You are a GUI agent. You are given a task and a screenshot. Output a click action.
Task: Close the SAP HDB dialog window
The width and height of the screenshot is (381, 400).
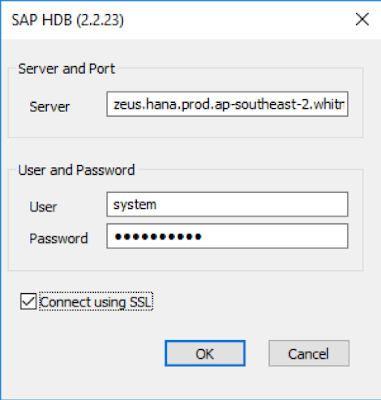[x=362, y=19]
